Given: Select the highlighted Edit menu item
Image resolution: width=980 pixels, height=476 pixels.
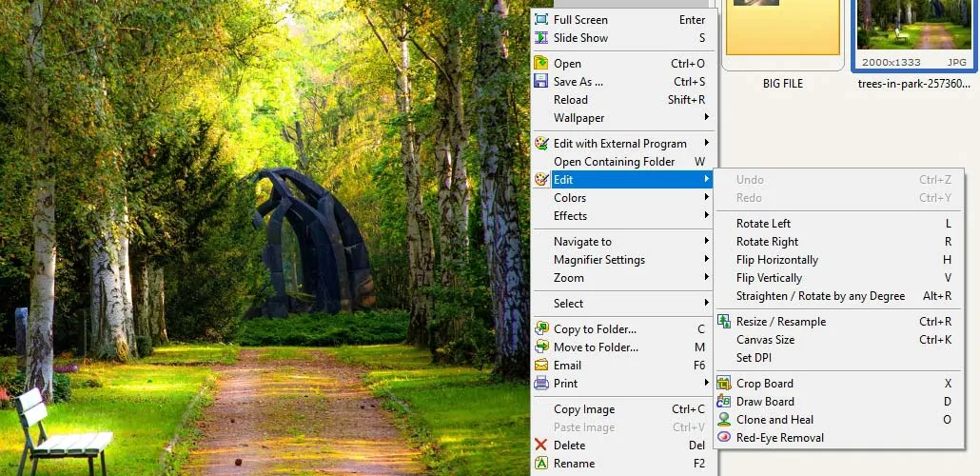Looking at the screenshot, I should 622,180.
